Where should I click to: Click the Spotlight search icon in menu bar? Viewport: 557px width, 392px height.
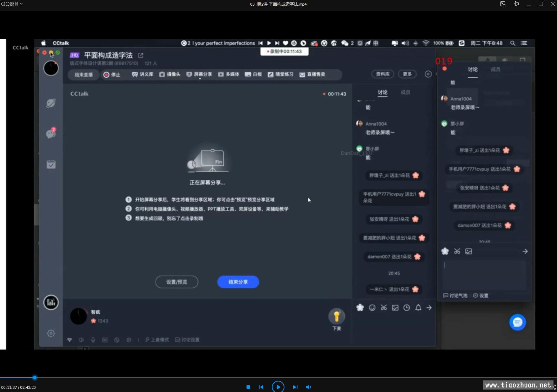pyautogui.click(x=513, y=43)
